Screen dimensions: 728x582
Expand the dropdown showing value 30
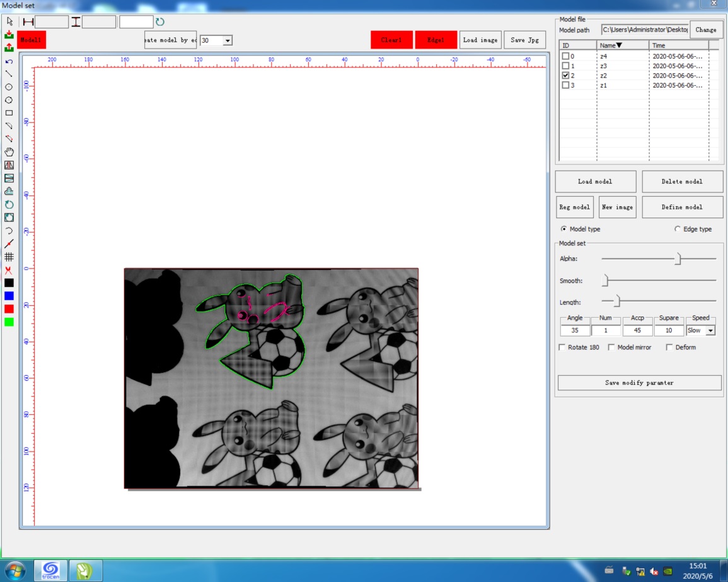coord(228,40)
